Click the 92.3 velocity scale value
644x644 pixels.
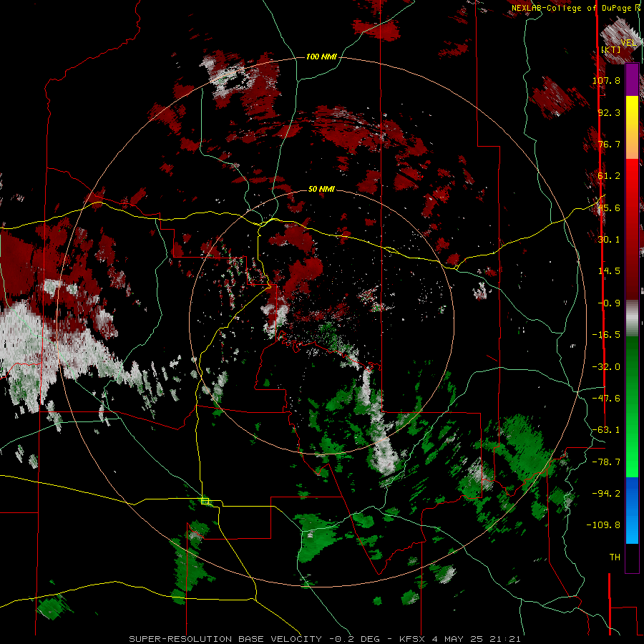pyautogui.click(x=609, y=112)
